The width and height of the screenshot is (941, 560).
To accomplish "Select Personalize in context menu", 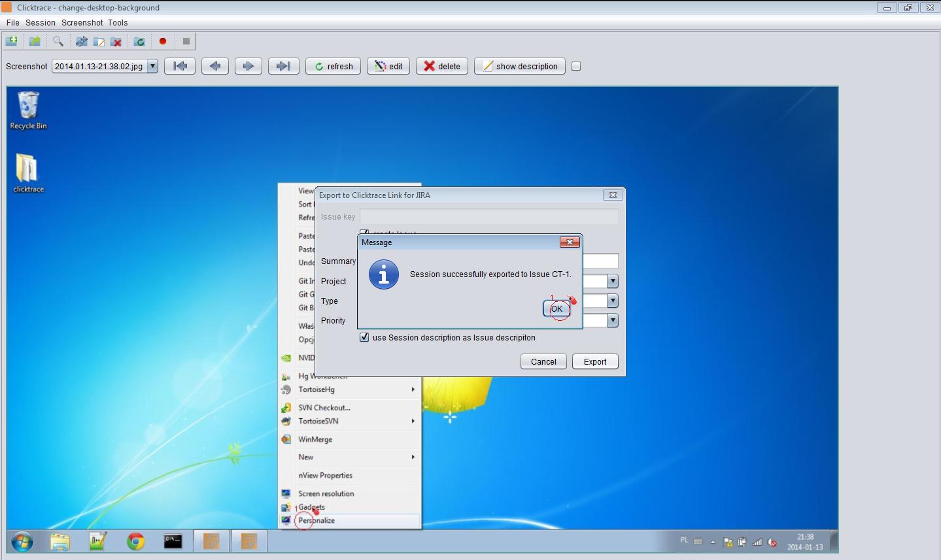I will click(x=350, y=521).
